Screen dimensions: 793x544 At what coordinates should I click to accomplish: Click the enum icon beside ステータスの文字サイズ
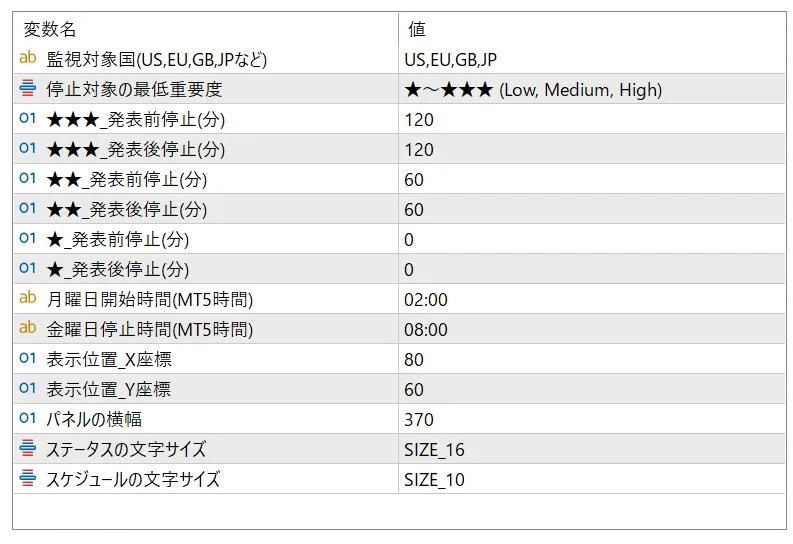point(28,450)
